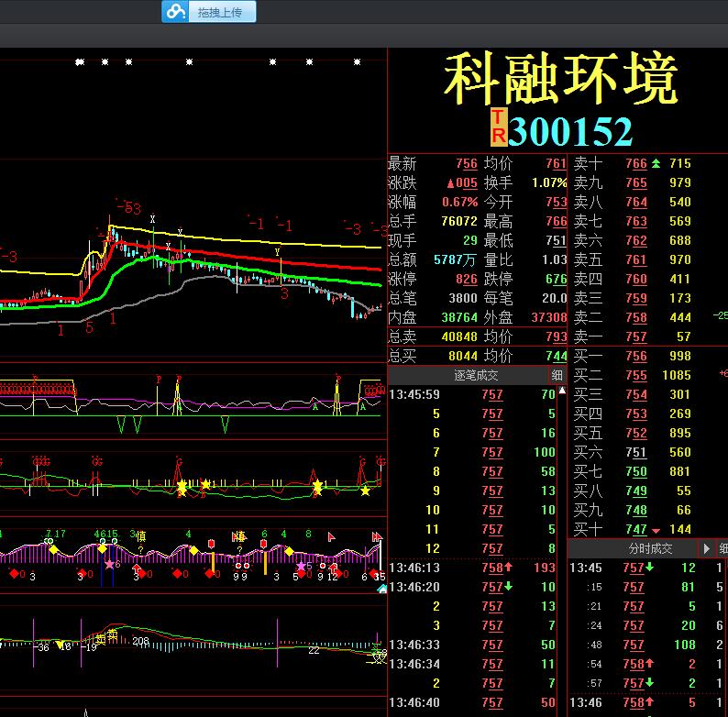
Task: Click the 最低 low price 751
Action: [x=557, y=240]
